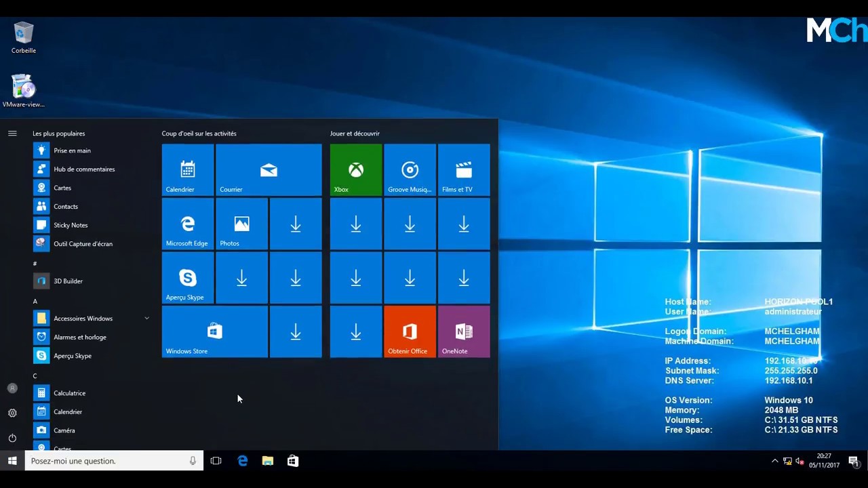Open the Calendrier tile
This screenshot has height=488, width=868.
point(188,169)
